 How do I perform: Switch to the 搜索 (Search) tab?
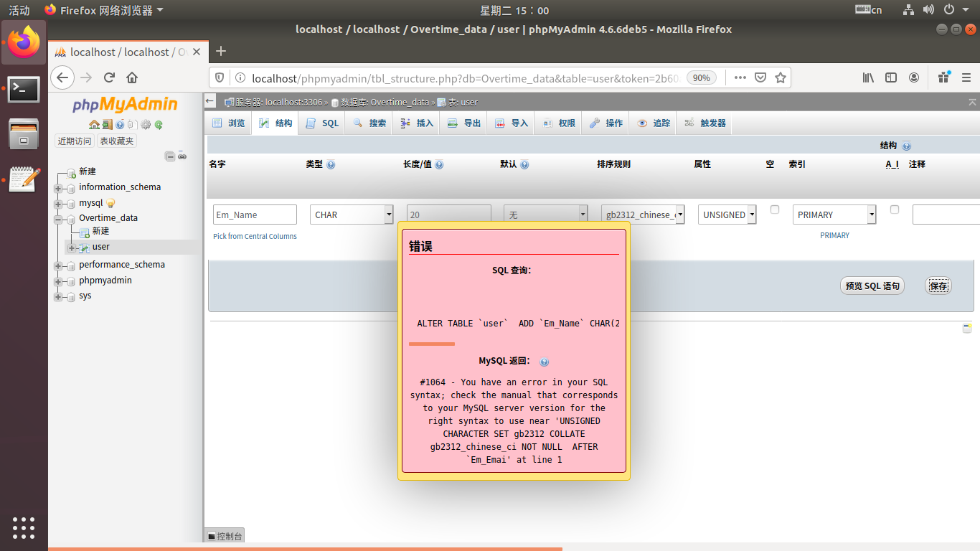[x=369, y=123]
